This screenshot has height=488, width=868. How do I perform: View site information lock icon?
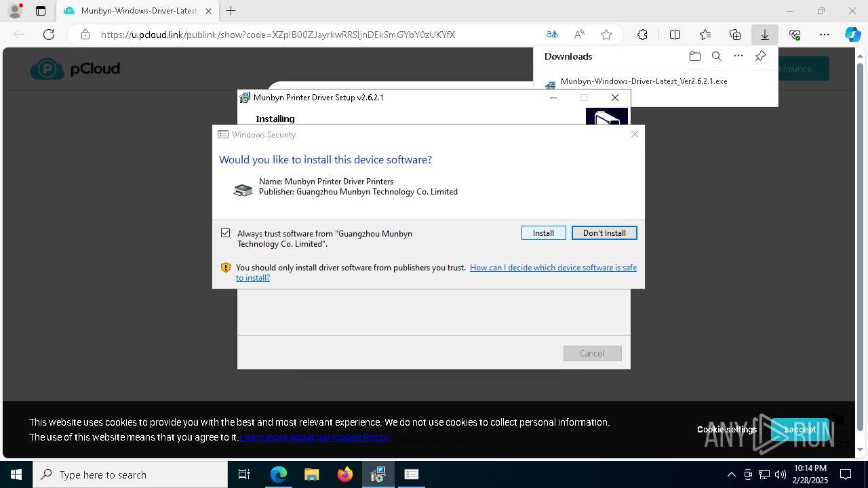click(85, 35)
